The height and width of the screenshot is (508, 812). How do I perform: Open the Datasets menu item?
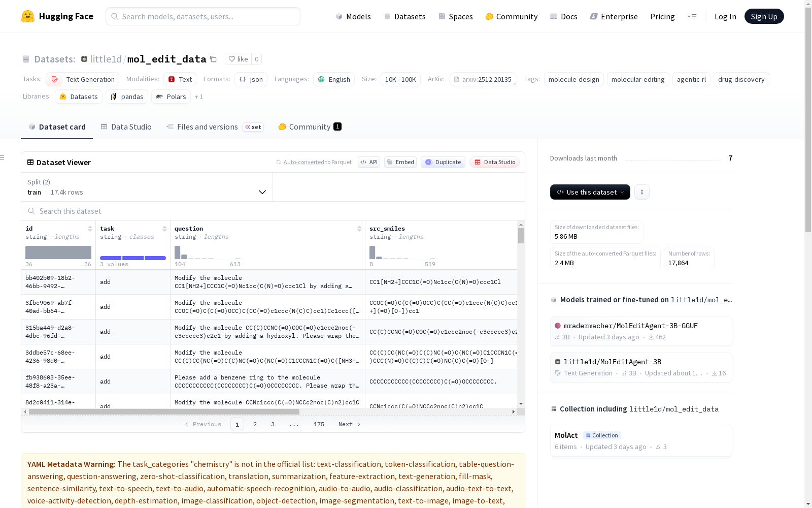point(404,16)
